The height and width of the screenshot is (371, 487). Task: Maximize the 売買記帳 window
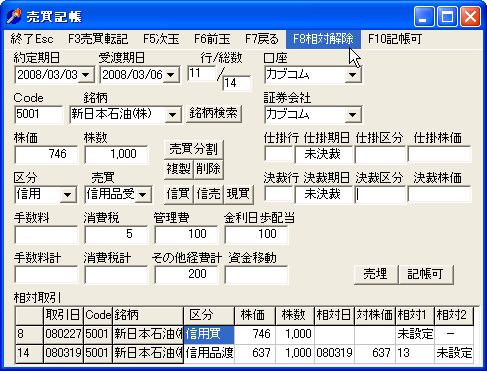click(447, 16)
